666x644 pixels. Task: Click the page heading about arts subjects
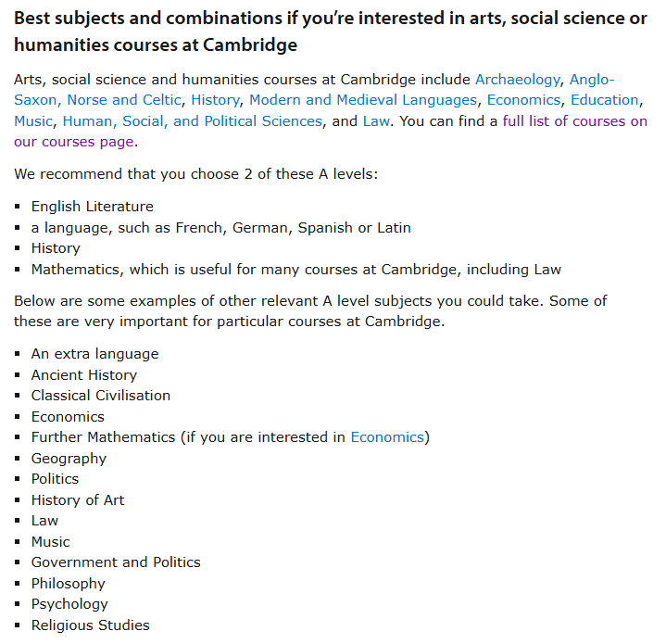[331, 32]
